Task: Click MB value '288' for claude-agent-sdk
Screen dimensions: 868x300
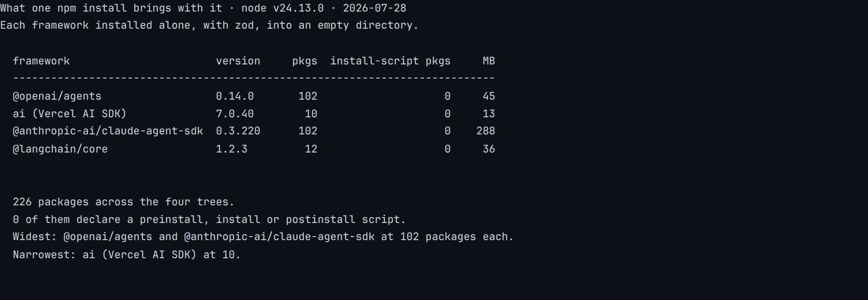Action: pyautogui.click(x=486, y=131)
